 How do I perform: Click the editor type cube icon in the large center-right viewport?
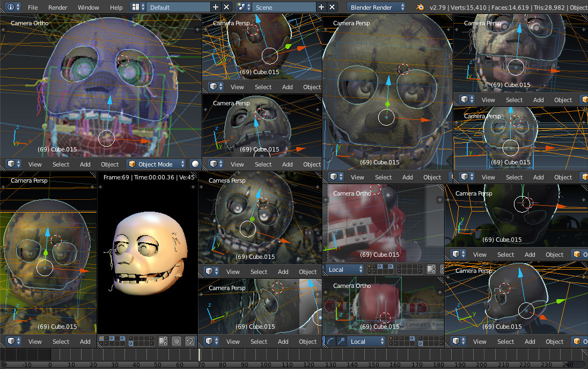pos(336,177)
